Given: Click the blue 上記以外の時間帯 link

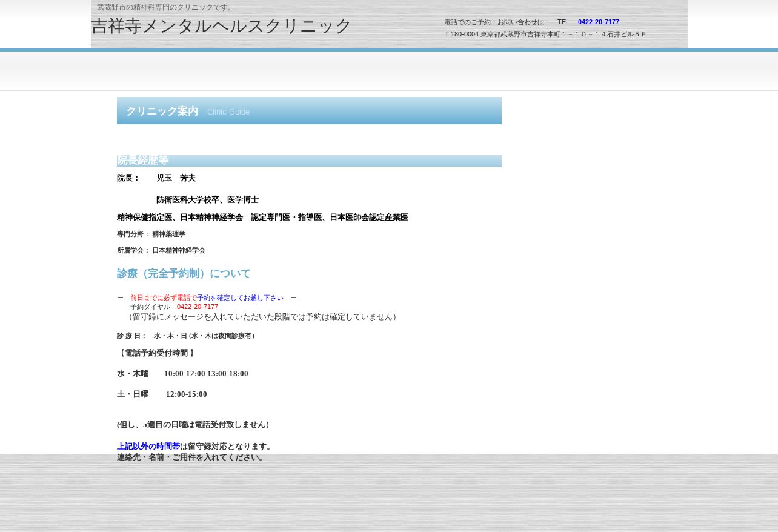Looking at the screenshot, I should [x=148, y=447].
